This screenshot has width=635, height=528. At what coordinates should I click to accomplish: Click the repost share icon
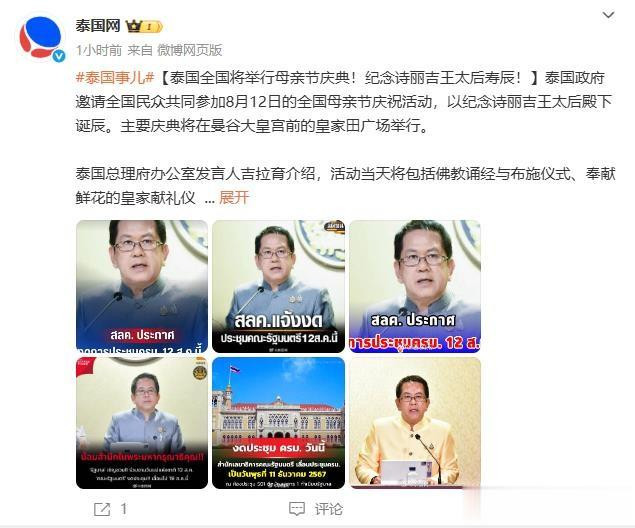(x=102, y=509)
